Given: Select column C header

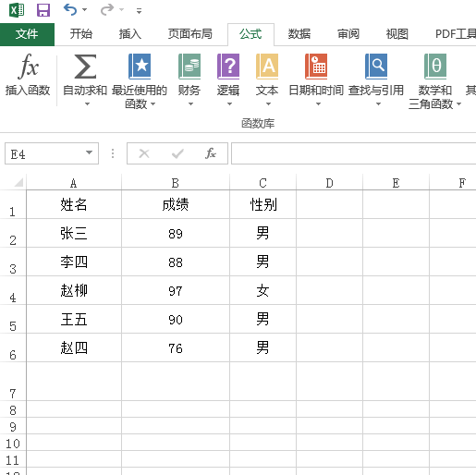Looking at the screenshot, I should pyautogui.click(x=262, y=183).
